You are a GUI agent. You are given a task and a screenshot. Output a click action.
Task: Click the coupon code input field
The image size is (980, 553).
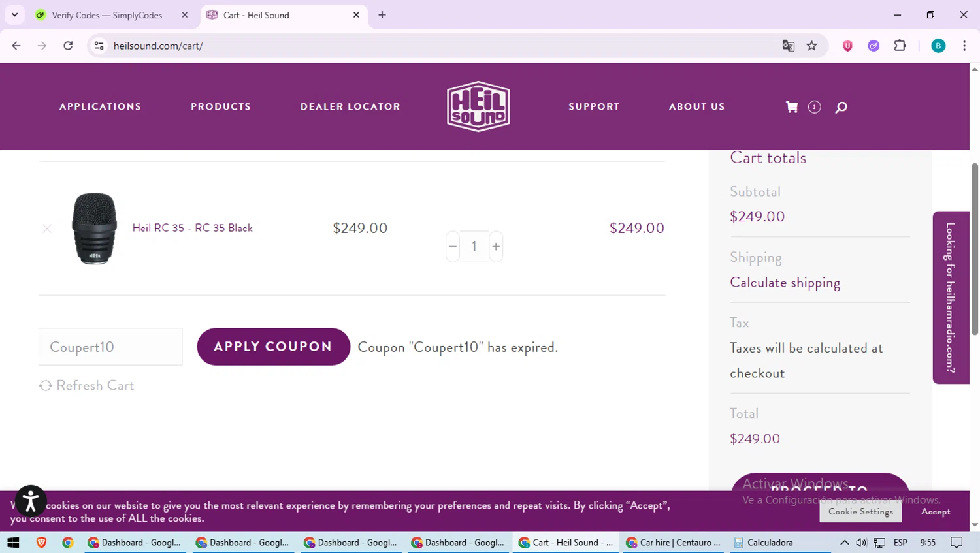coord(110,347)
